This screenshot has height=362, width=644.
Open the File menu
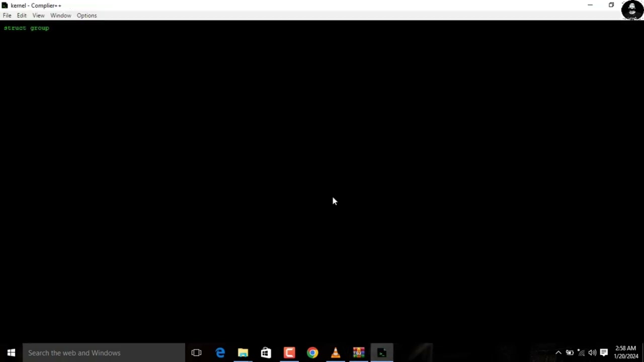click(7, 16)
